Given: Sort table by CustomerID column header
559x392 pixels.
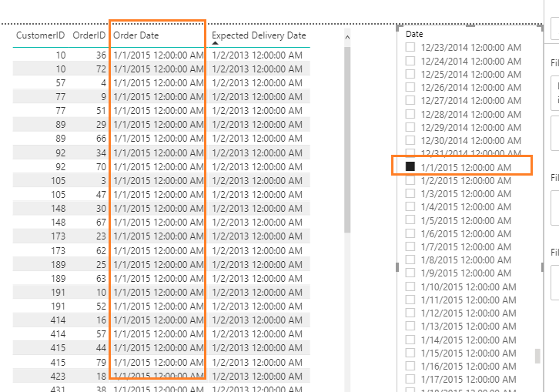Looking at the screenshot, I should click(40, 35).
